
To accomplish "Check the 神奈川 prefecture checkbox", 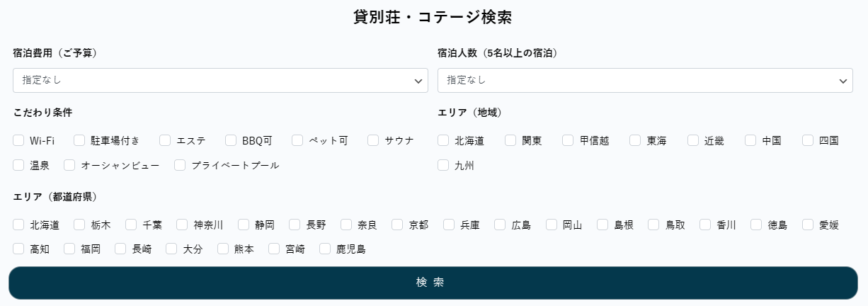I will click(182, 225).
